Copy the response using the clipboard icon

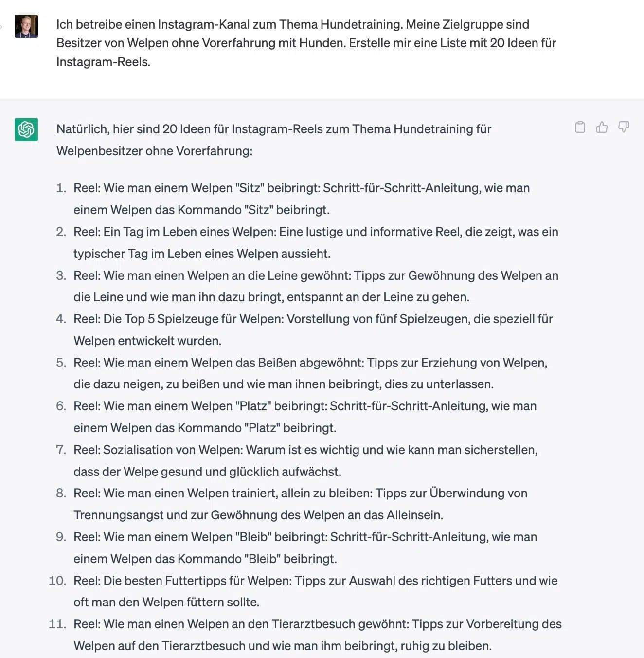[580, 127]
